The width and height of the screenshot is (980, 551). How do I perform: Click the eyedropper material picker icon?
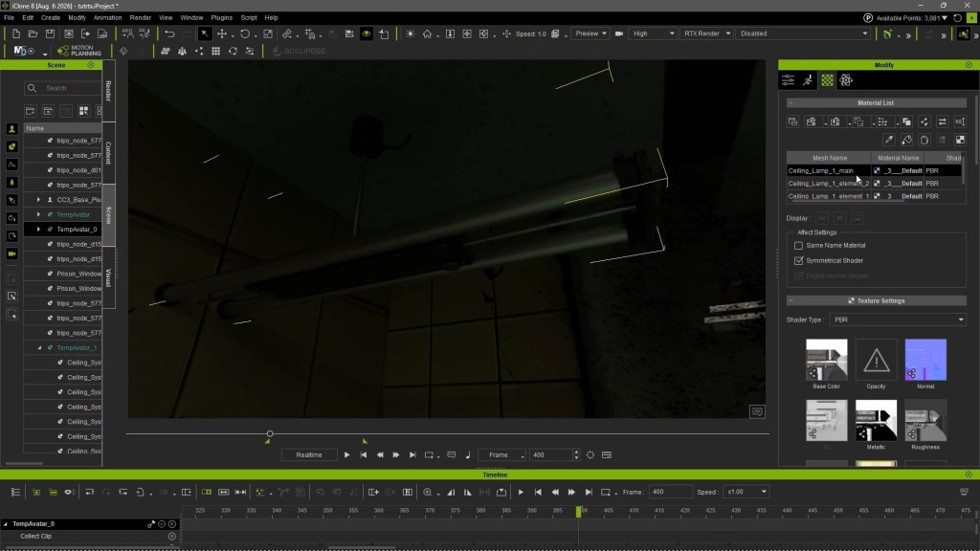(889, 140)
